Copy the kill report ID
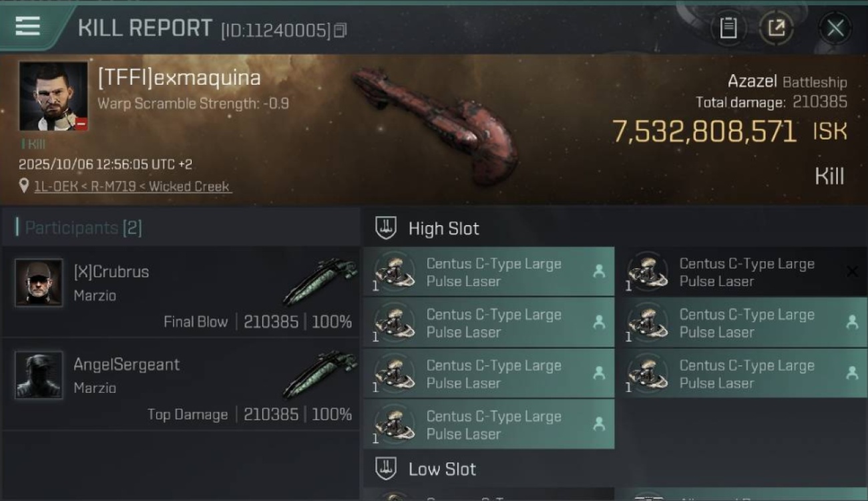The width and height of the screenshot is (868, 501). (341, 31)
